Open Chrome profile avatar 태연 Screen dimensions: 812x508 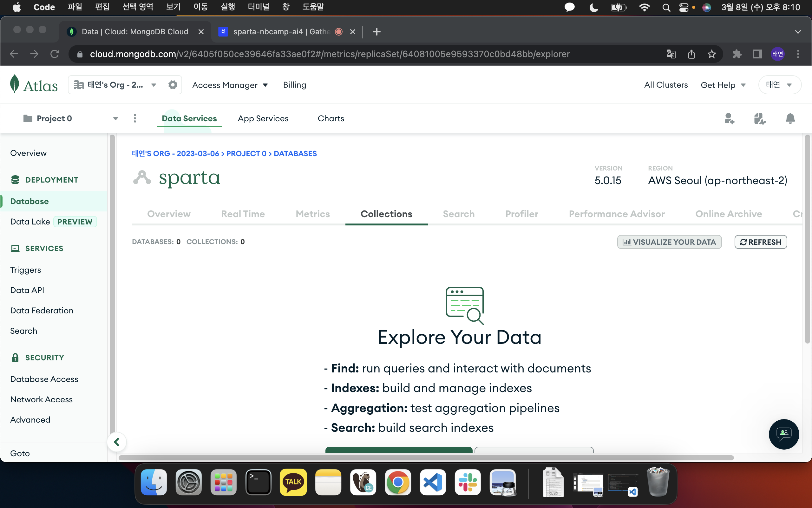(778, 54)
